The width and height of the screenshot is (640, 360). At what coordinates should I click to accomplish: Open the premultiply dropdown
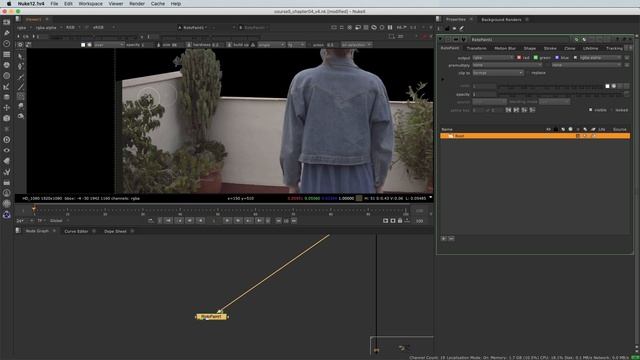[x=507, y=65]
